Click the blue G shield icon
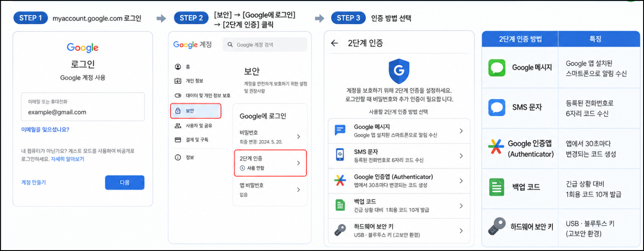Screen dimensions: 644x251 click(399, 71)
